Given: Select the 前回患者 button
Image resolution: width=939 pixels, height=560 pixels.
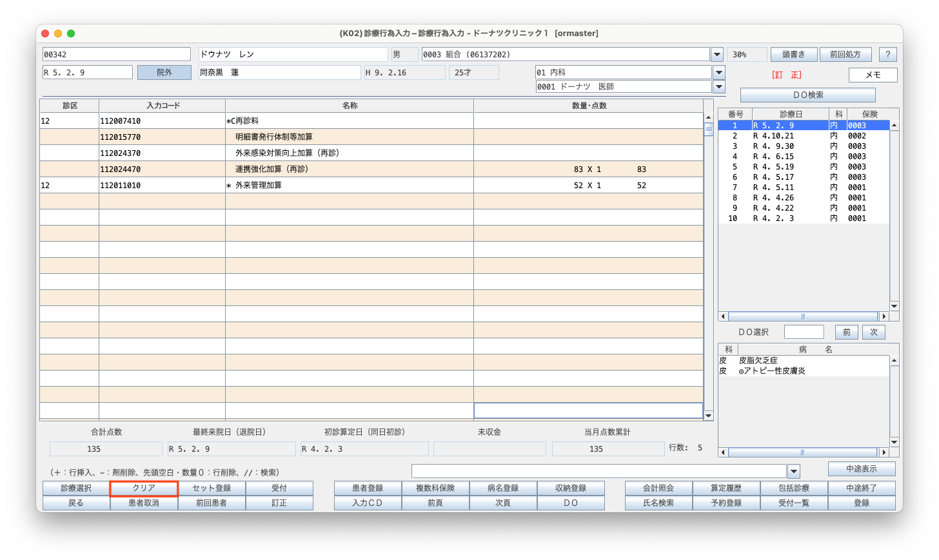Looking at the screenshot, I should pyautogui.click(x=212, y=503).
